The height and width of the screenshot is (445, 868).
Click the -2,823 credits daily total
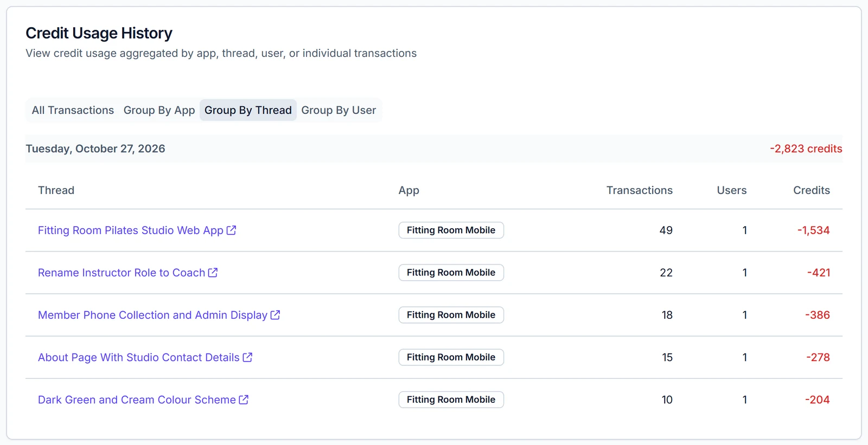(806, 149)
